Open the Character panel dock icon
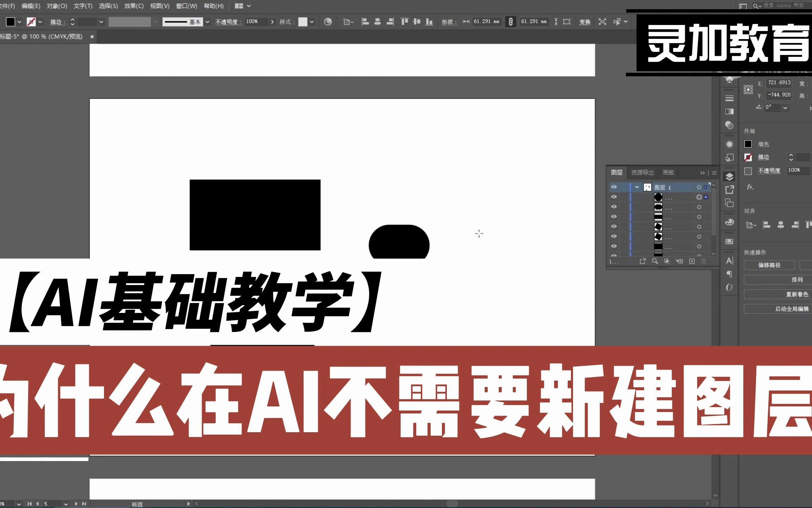Screen dimensions: 812x508 point(729,261)
